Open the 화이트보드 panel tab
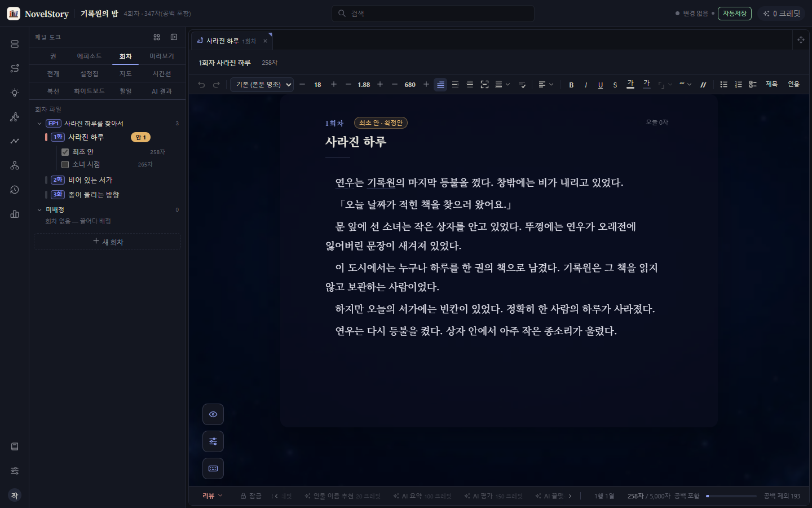The width and height of the screenshot is (812, 508). tap(89, 91)
